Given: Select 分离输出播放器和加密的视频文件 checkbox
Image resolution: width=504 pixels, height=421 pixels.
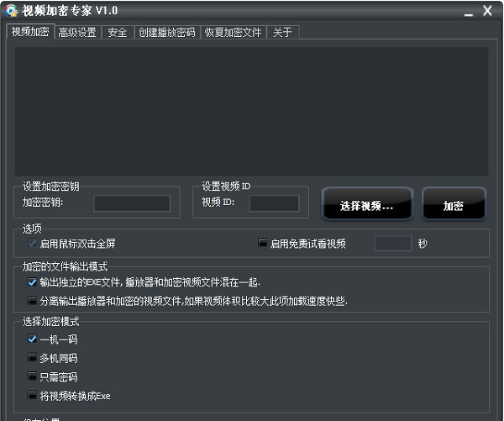Looking at the screenshot, I should click(x=32, y=301).
